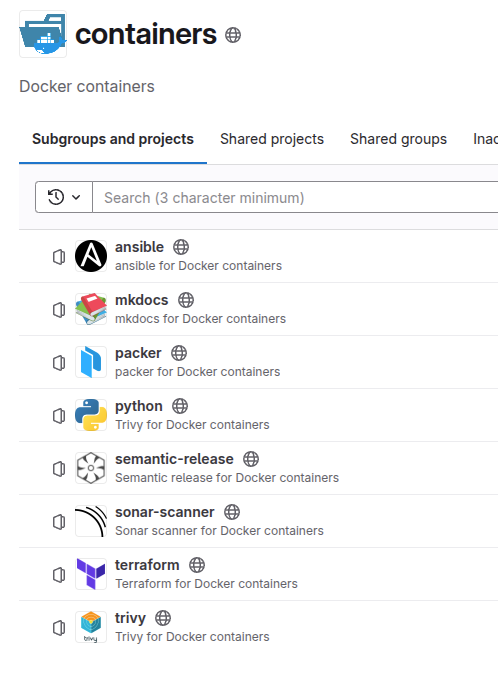Click the public globe icon beside containers title
Screen dimensions: 498x689
point(233,35)
